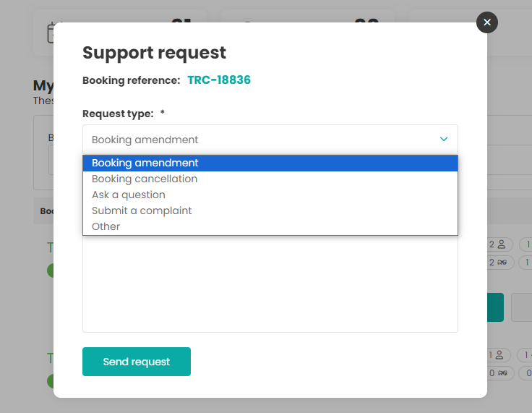Click the teal button behind the dialog
This screenshot has width=532, height=413.
[x=496, y=307]
